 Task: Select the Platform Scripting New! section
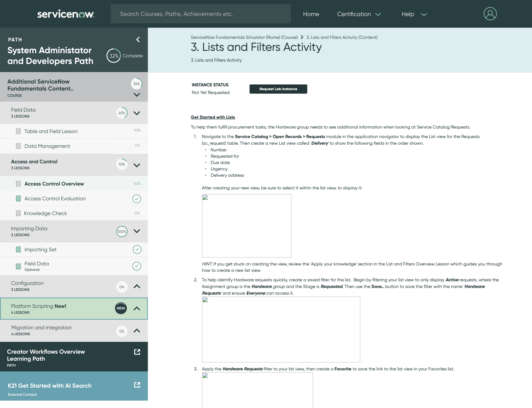pyautogui.click(x=74, y=308)
